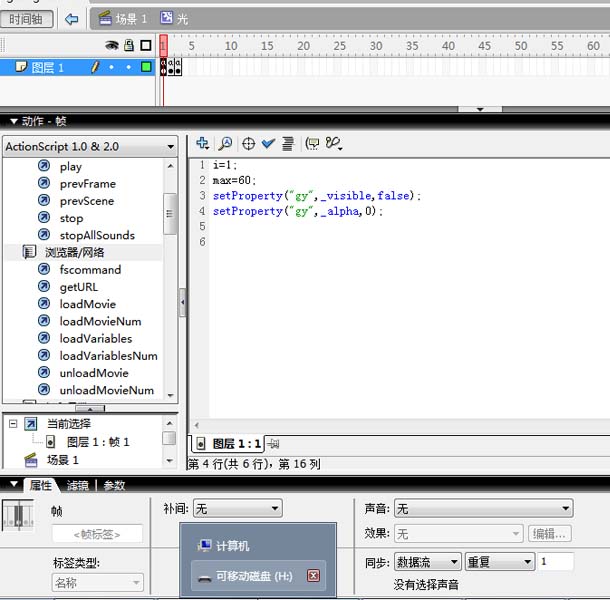Click the check syntax checkmark icon

(268, 144)
